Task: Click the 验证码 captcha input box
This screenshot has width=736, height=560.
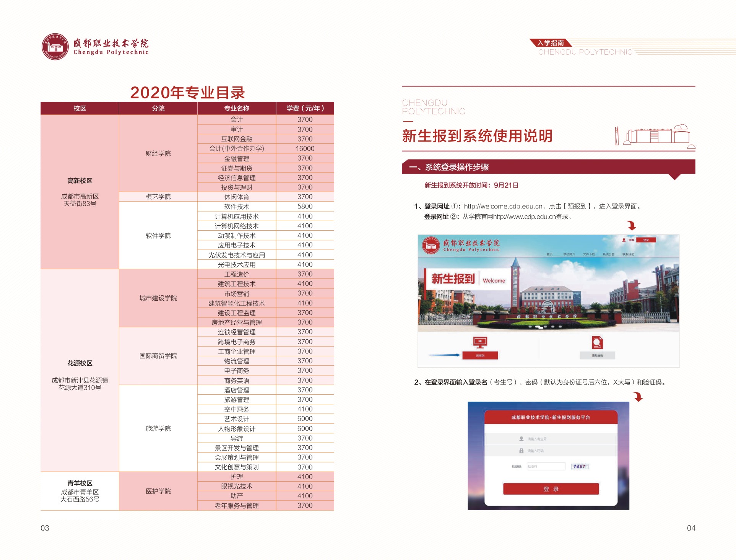Action: tap(546, 466)
